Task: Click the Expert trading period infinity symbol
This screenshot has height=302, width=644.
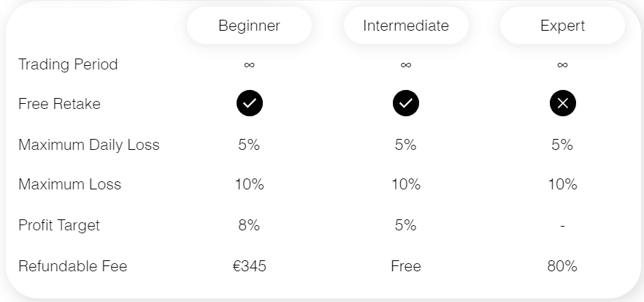Action: (x=562, y=65)
